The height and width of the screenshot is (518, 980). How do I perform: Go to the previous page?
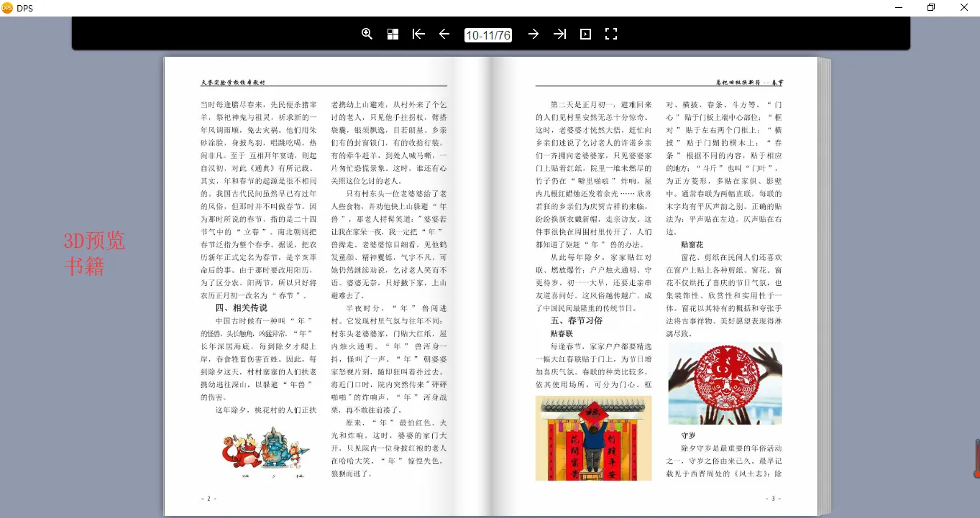click(x=444, y=34)
